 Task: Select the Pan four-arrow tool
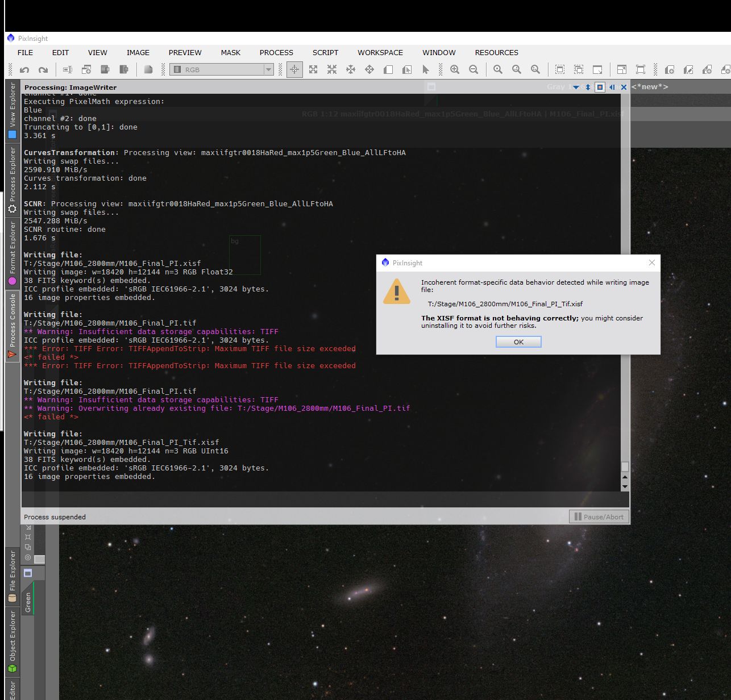point(369,69)
